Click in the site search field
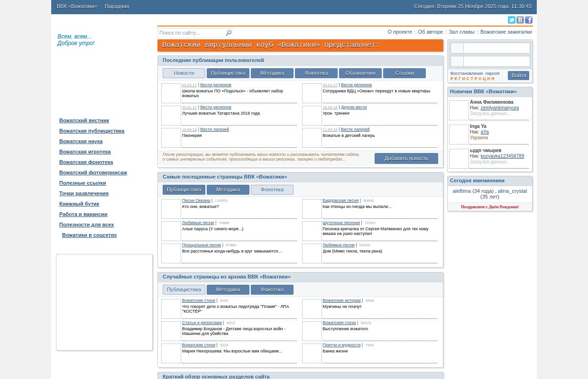The height and width of the screenshot is (379, 588). tap(191, 33)
